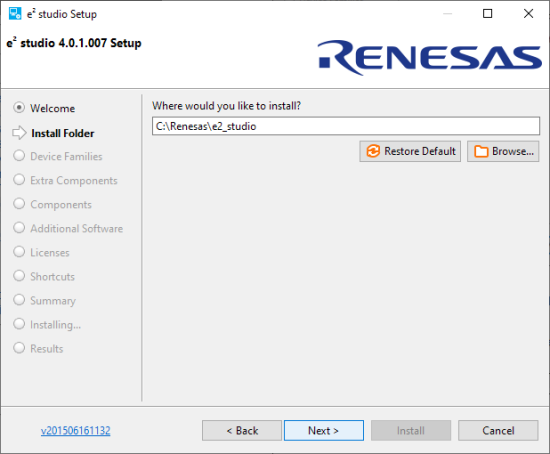This screenshot has width=550, height=454.
Task: Click the Install Folder arrow step indicator
Action: click(x=19, y=133)
